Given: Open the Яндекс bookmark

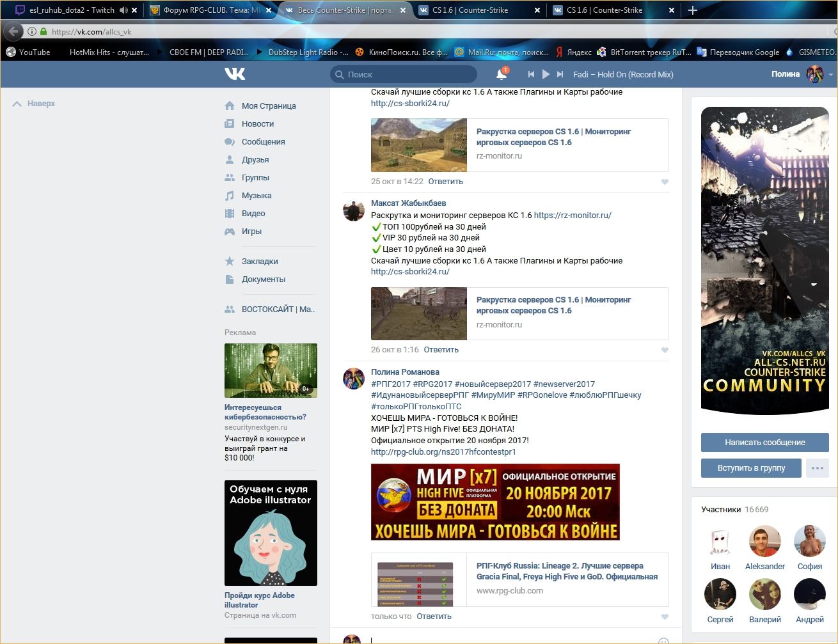Looking at the screenshot, I should tap(573, 52).
